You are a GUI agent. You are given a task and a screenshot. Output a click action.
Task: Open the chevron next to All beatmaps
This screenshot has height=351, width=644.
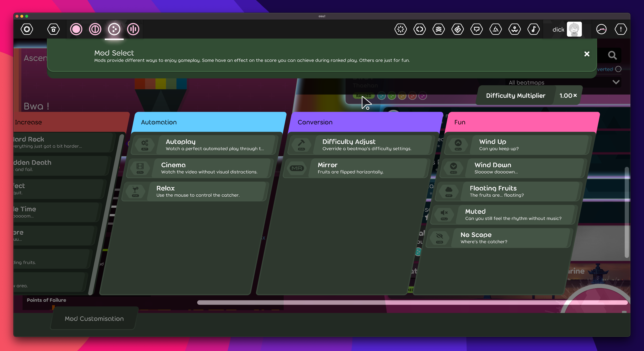click(x=616, y=82)
